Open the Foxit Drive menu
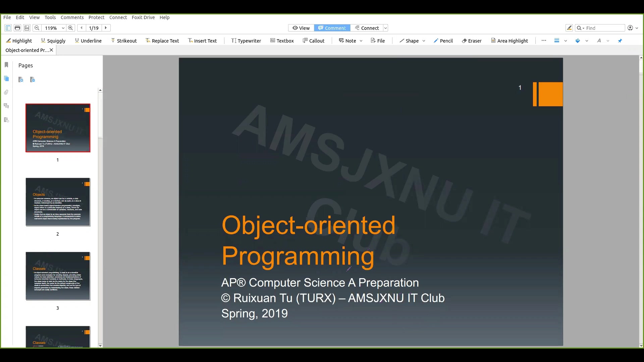 (x=143, y=17)
